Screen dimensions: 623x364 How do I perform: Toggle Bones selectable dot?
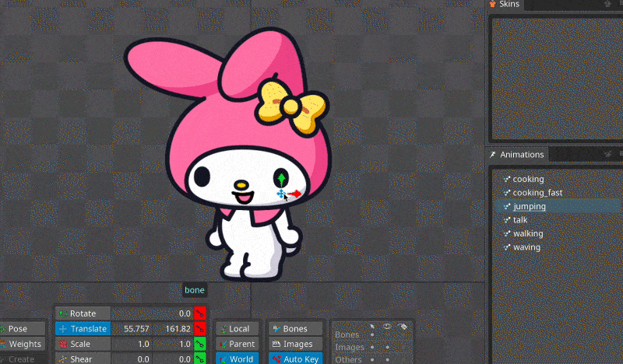click(372, 335)
